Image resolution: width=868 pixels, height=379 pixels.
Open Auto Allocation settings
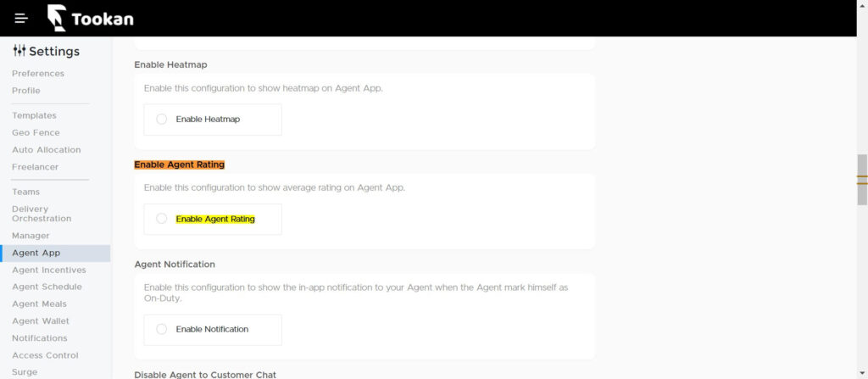(47, 150)
